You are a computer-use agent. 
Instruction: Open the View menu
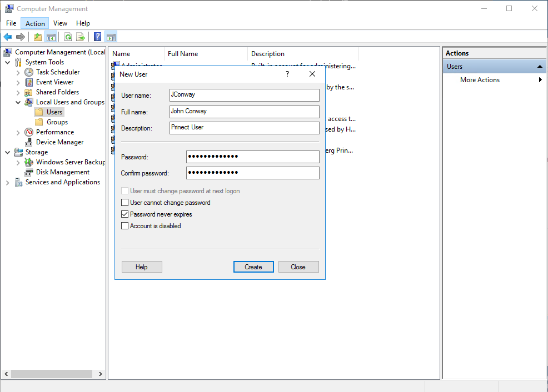point(60,23)
